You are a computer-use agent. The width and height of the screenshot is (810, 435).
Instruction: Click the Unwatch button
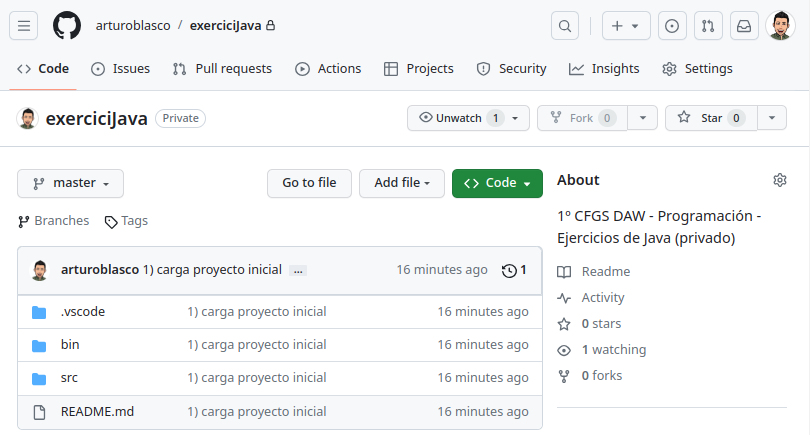(468, 118)
